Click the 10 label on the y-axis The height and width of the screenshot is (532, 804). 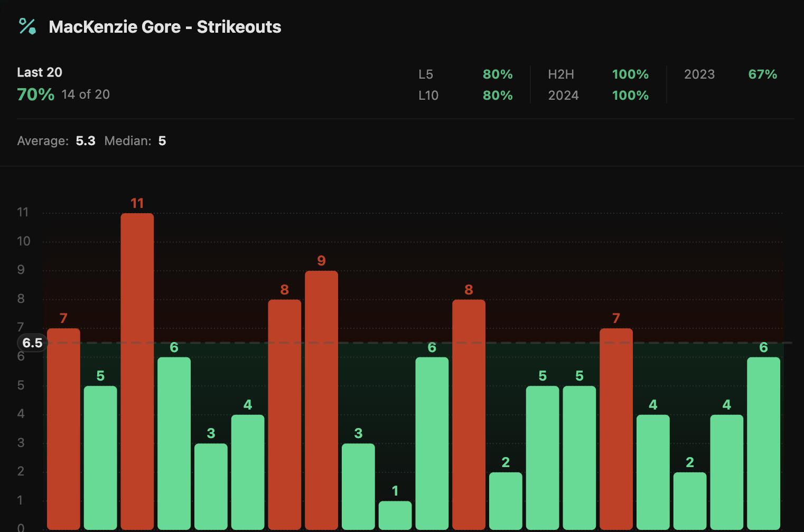point(23,241)
